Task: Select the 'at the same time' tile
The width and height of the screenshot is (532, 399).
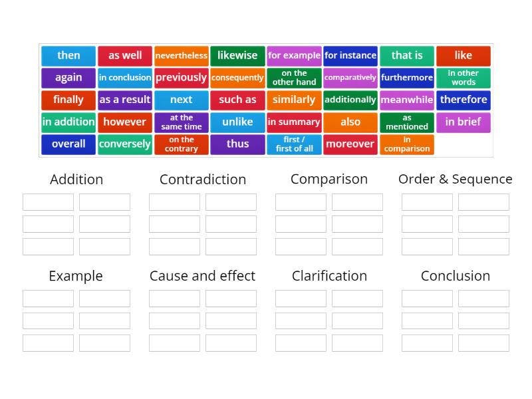Action: (x=181, y=122)
